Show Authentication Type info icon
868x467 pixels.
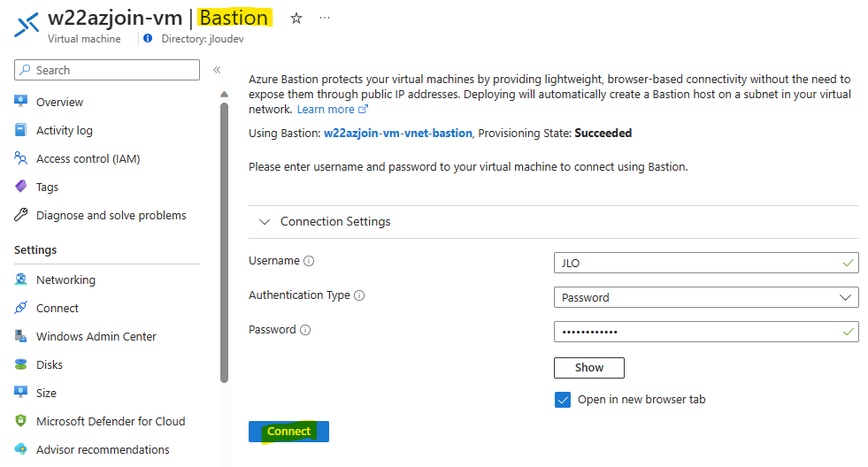[x=359, y=295]
